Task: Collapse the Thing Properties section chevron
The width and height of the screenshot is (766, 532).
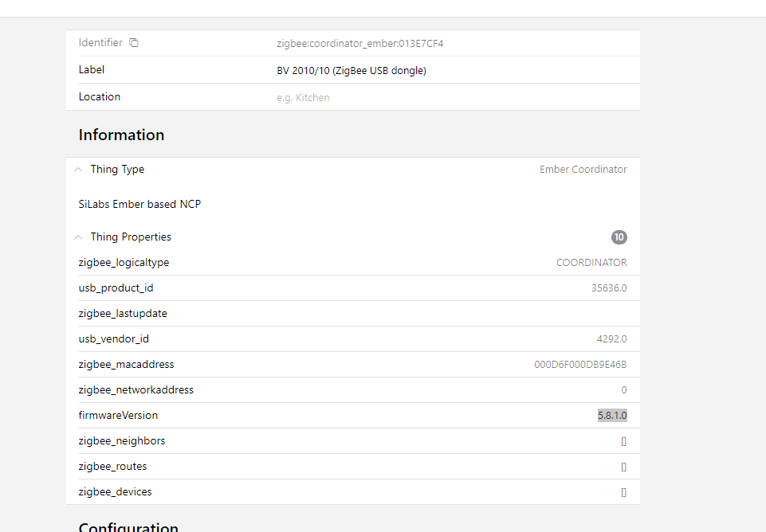Action: point(78,237)
